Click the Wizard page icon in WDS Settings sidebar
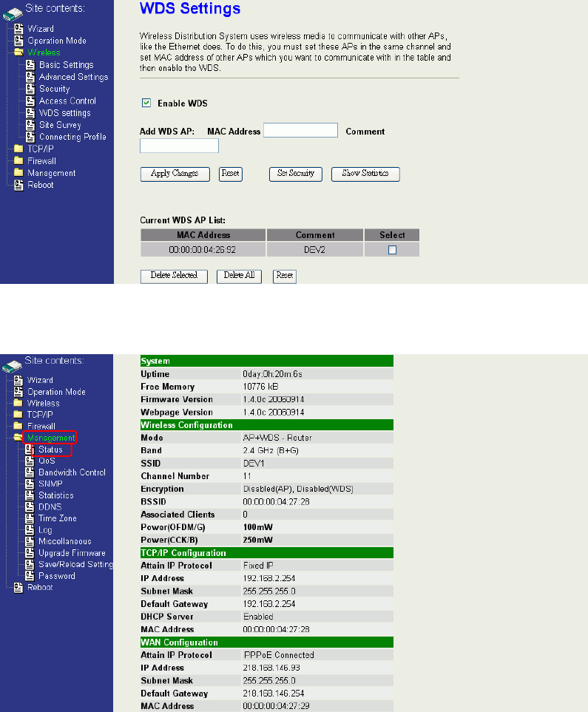Screen dimensions: 588x712 point(18,29)
